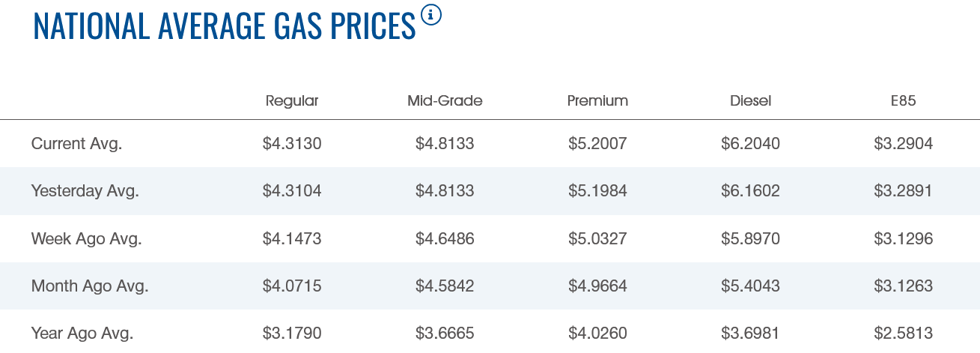
Task: Click month ago mid-grade price $4.5842
Action: click(445, 286)
